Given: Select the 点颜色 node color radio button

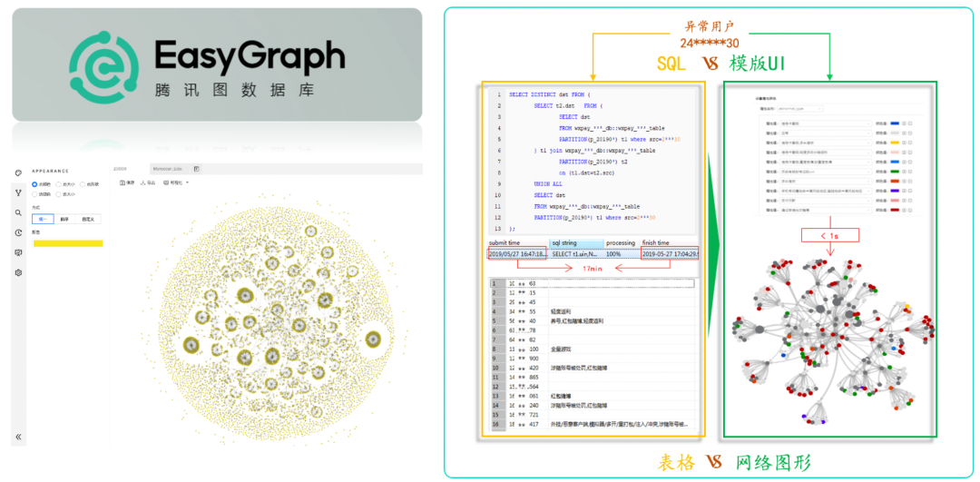Looking at the screenshot, I should click(x=34, y=184).
